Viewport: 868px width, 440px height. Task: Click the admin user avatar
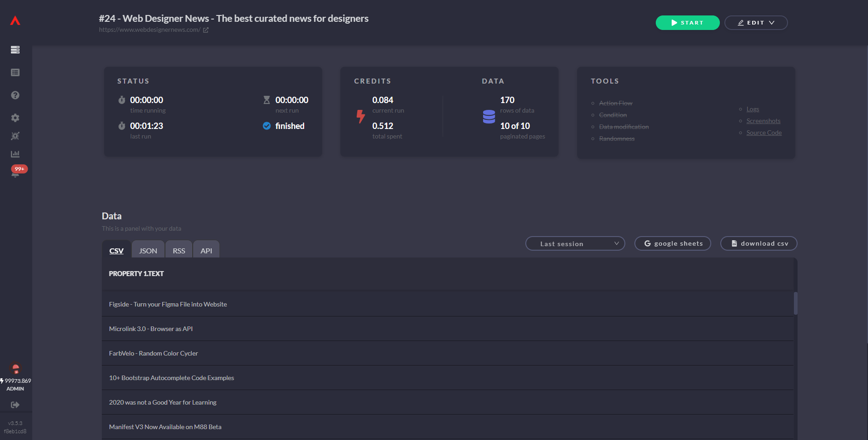coord(16,368)
